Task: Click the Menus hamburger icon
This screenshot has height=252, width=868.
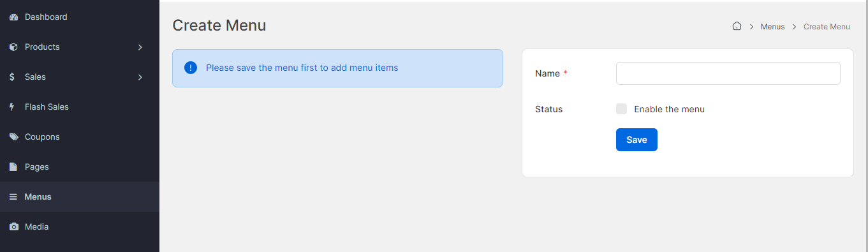Action: [13, 197]
